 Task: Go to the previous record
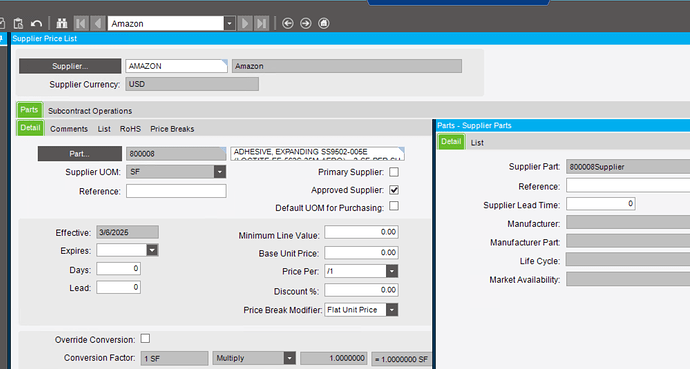click(x=98, y=23)
